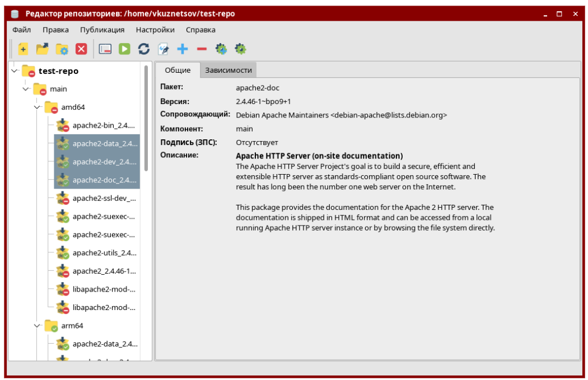The image size is (588, 380).
Task: Open repository settings folder-gear icon
Action: pos(62,49)
